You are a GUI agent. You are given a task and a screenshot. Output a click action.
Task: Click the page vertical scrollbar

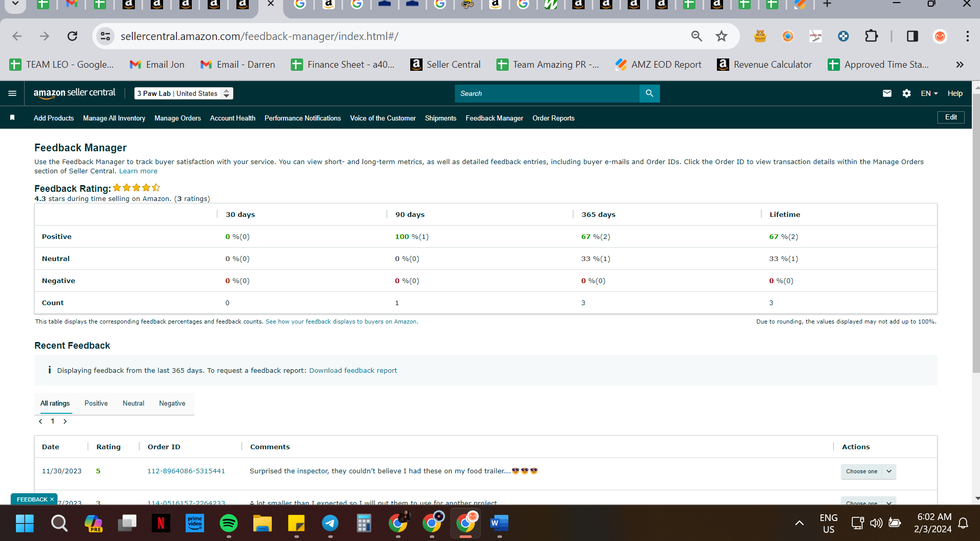pos(976,233)
